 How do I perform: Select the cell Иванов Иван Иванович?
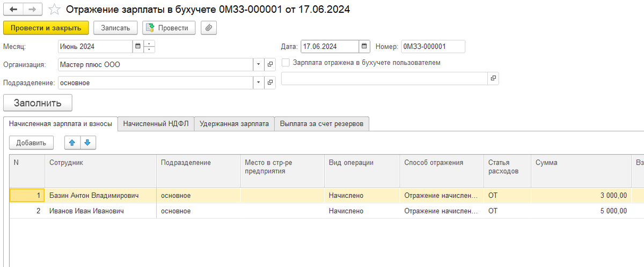101,211
